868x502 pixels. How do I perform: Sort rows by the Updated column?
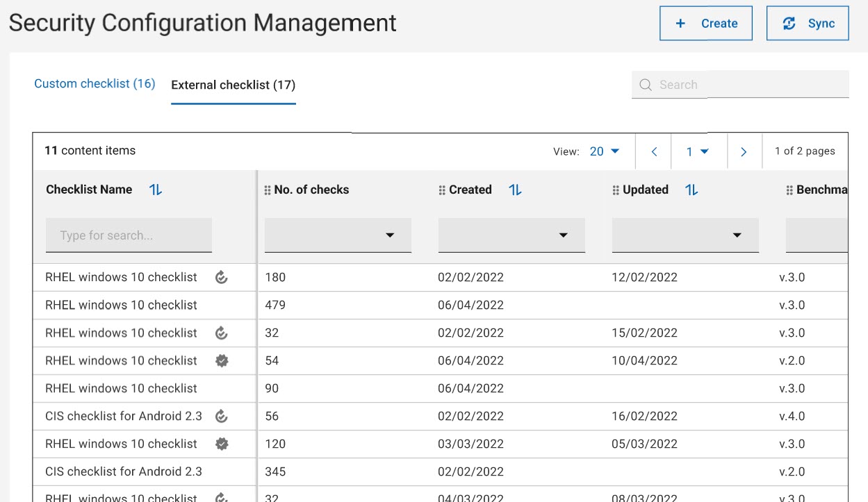coord(690,189)
